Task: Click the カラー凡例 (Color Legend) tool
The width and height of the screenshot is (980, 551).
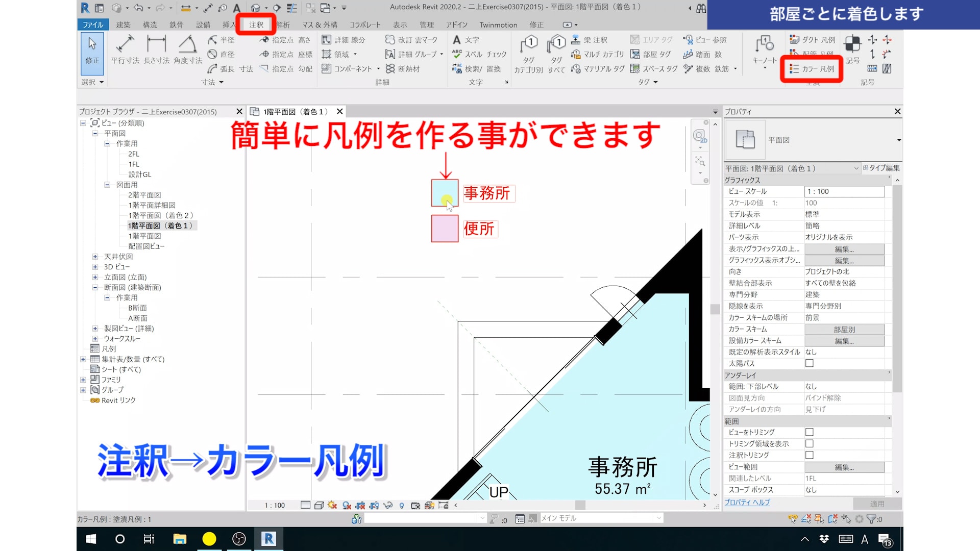Action: coord(812,69)
